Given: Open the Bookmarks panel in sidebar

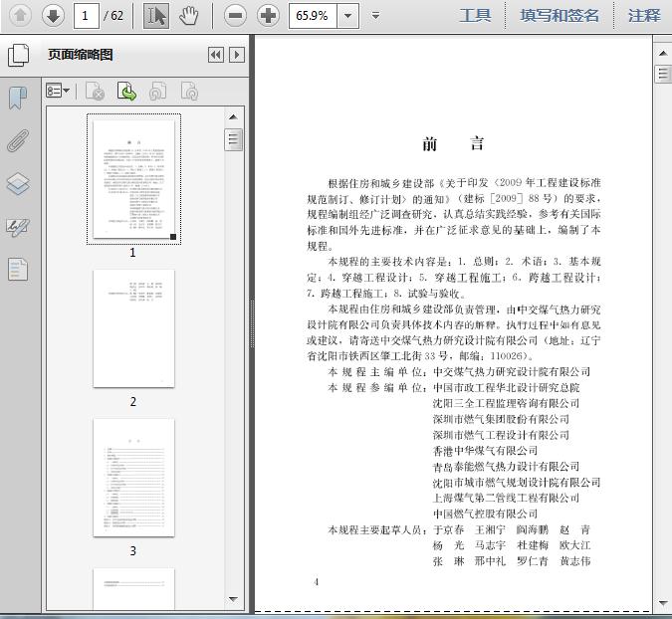Looking at the screenshot, I should 18,98.
